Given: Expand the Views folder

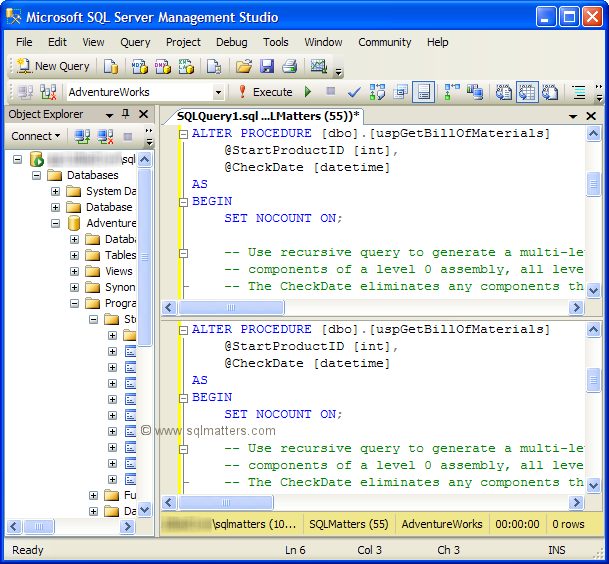Looking at the screenshot, I should pos(75,271).
